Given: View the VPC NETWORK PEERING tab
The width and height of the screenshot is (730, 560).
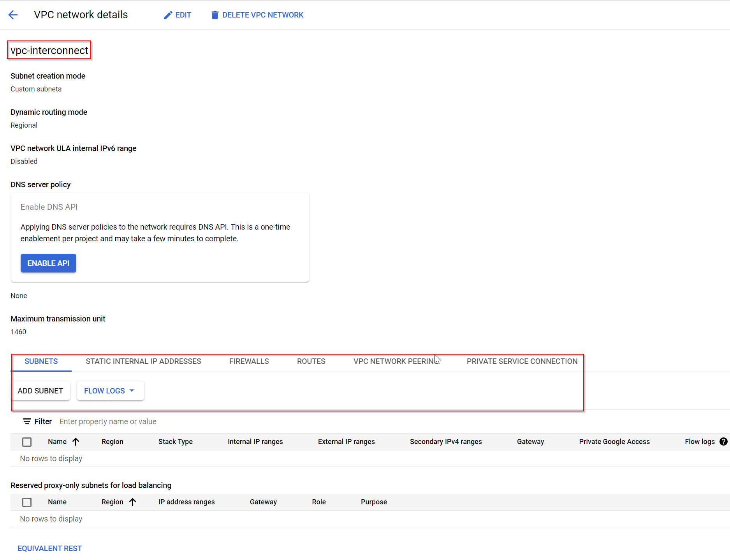Looking at the screenshot, I should [x=394, y=361].
